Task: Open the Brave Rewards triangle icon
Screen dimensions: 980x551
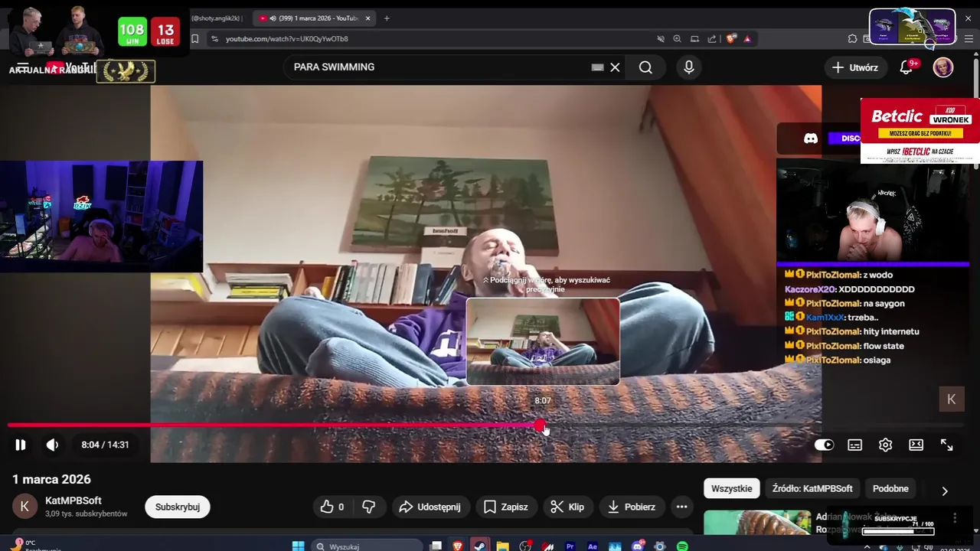Action: click(747, 39)
